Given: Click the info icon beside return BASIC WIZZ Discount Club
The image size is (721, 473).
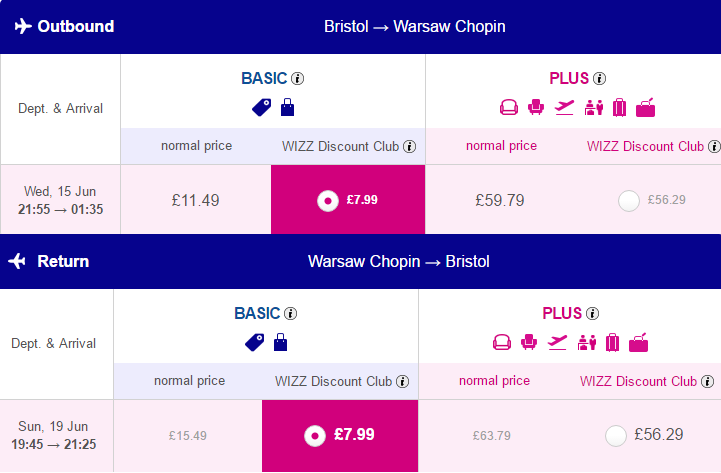Looking at the screenshot, I should [x=402, y=382].
